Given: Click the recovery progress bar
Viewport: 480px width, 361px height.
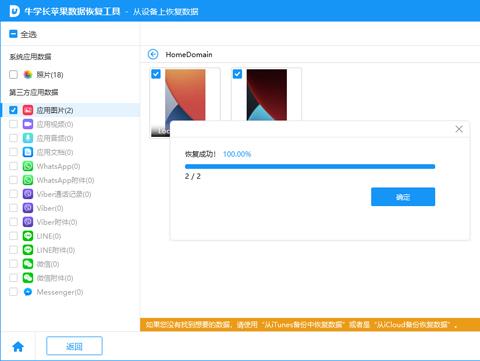Looking at the screenshot, I should coord(310,166).
